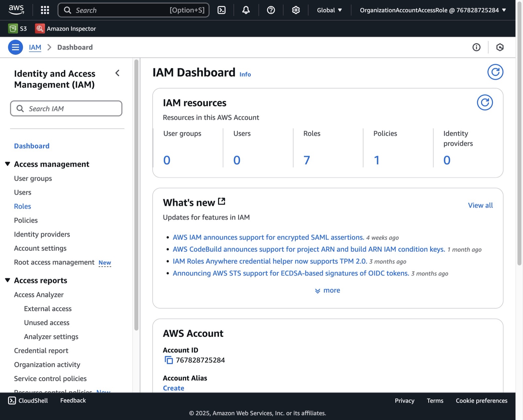The height and width of the screenshot is (420, 523).
Task: Open the info panel circle icon
Action: coord(477,47)
